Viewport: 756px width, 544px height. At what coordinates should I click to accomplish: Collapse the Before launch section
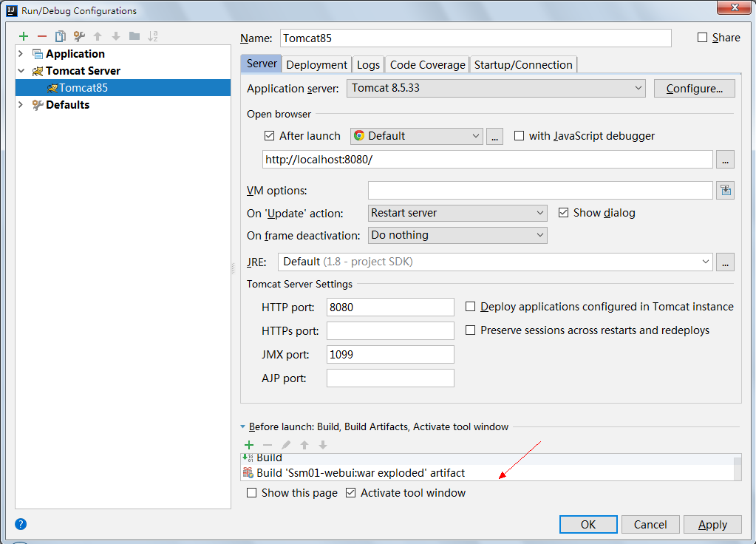(242, 426)
